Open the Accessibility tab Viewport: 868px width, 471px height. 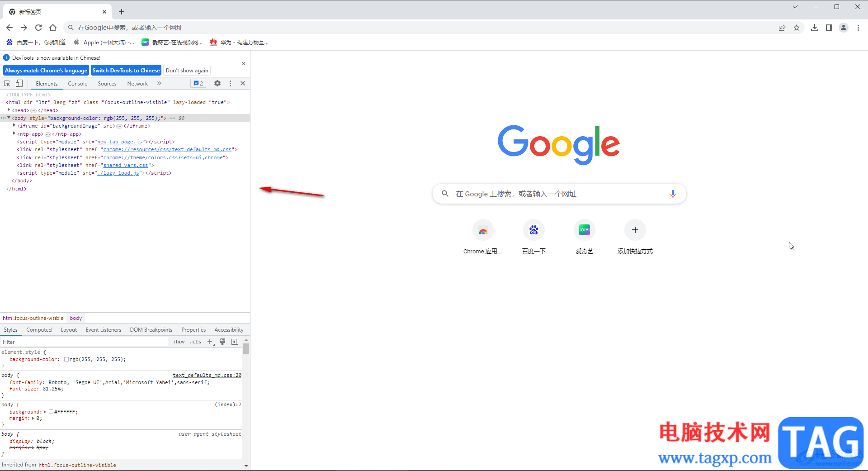[x=229, y=330]
